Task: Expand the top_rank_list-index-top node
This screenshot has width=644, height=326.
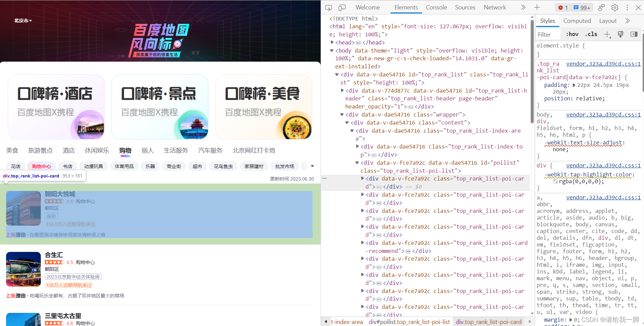Action: tap(357, 146)
